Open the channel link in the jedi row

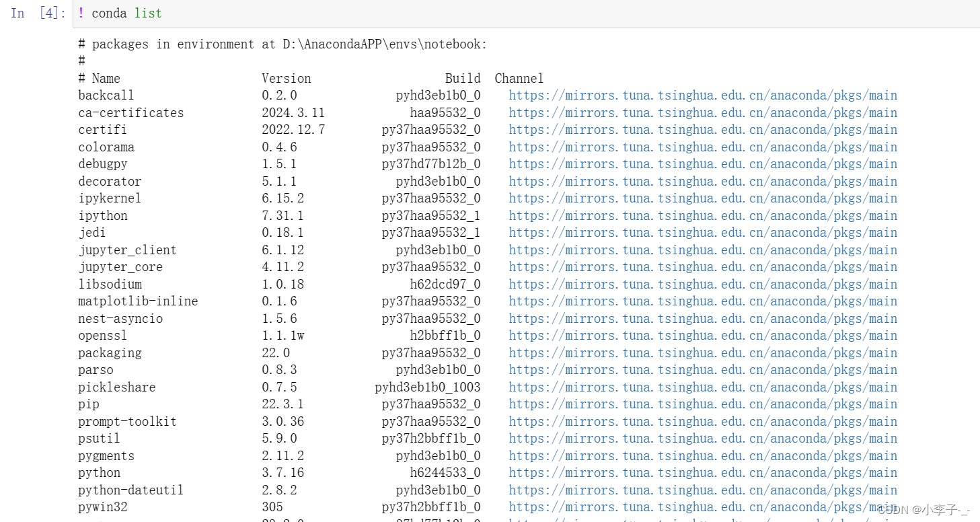[703, 233]
